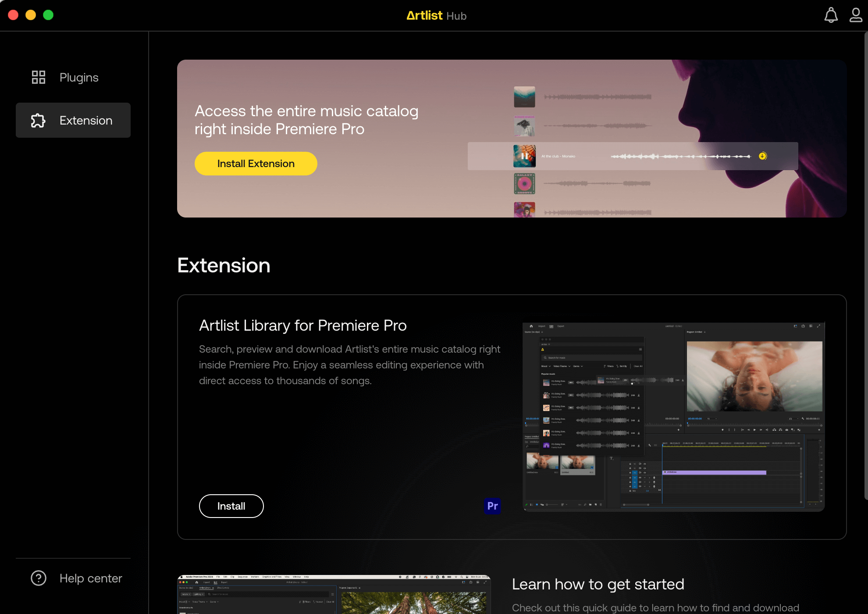Click the green zoom traffic light button
The image size is (868, 614).
coord(48,14)
